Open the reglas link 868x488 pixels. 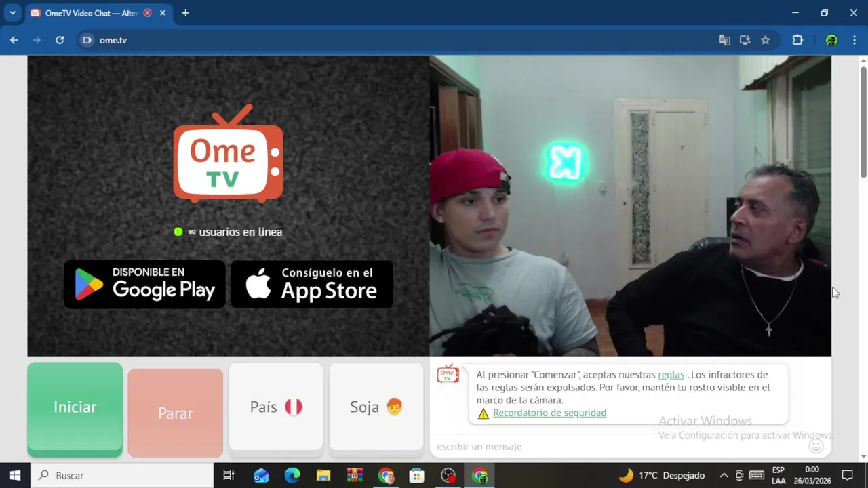(671, 375)
